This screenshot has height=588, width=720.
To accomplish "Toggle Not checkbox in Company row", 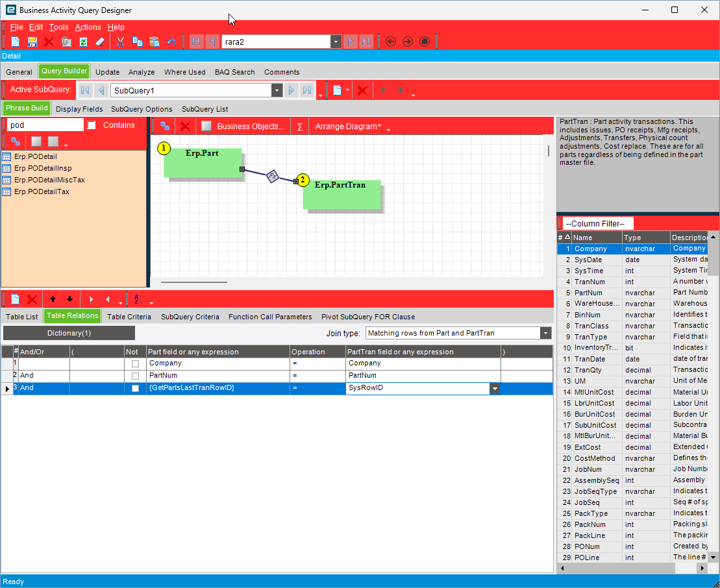I will pyautogui.click(x=135, y=363).
